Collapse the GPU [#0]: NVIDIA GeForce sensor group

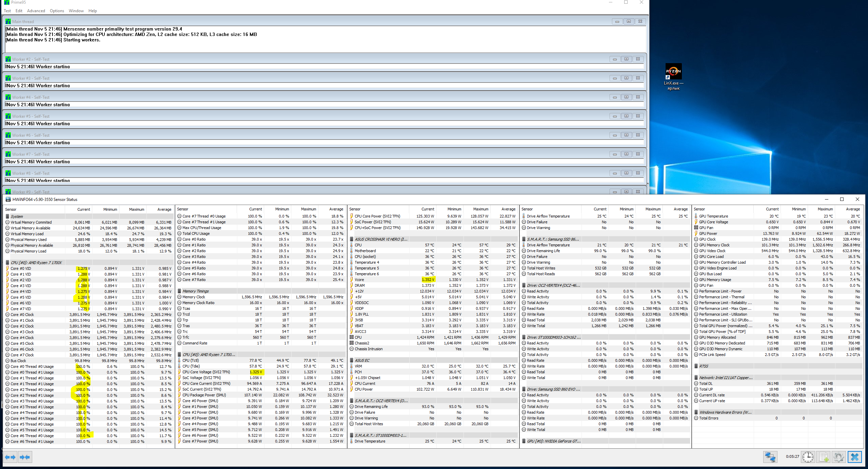point(553,441)
